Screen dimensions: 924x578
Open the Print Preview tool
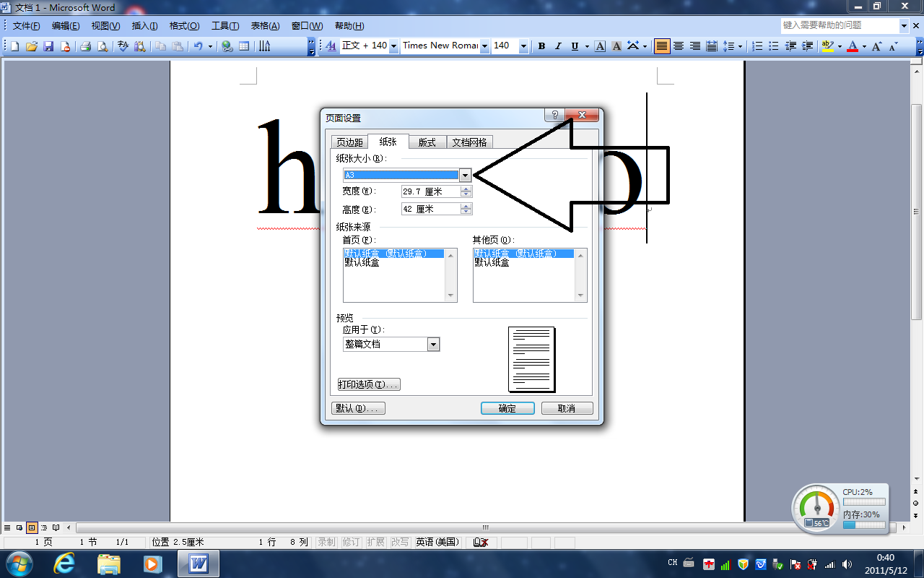(103, 46)
